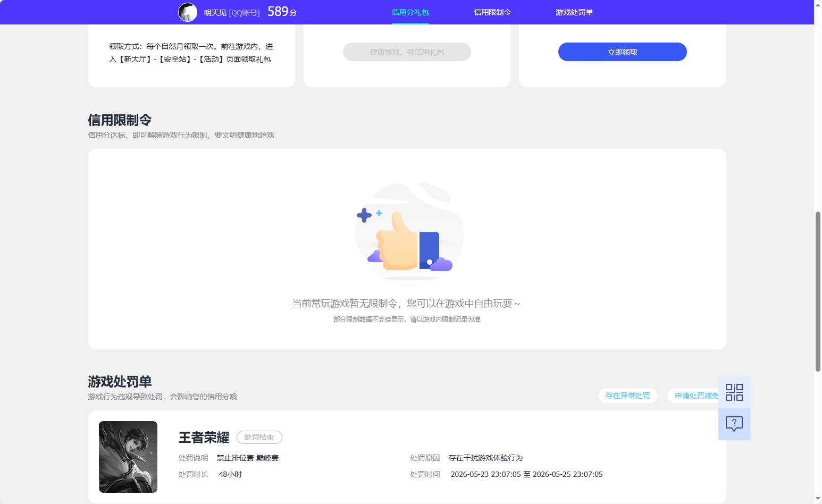Viewport: 822px width, 504px height.
Task: Click the penalty time range 2026-05-23 to 2026-05-25
Action: 526,474
